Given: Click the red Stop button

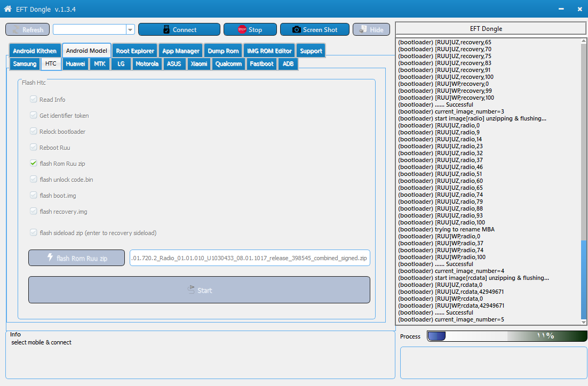Looking at the screenshot, I should point(250,30).
